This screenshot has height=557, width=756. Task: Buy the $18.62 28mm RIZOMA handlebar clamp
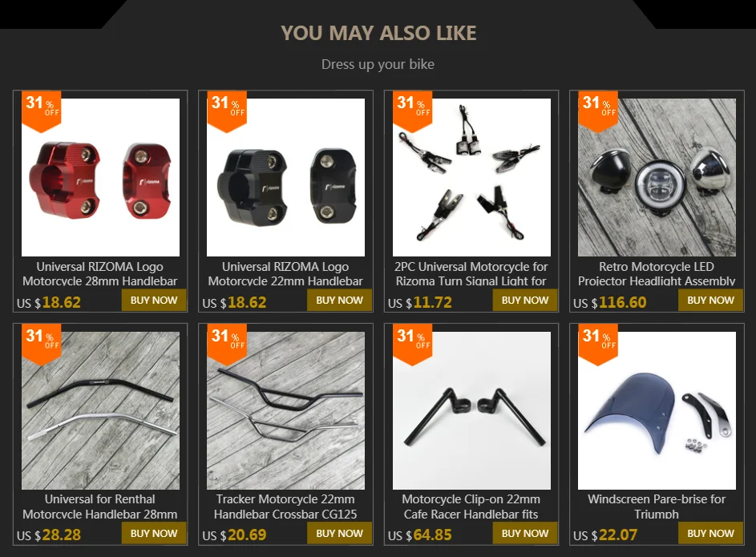click(154, 301)
